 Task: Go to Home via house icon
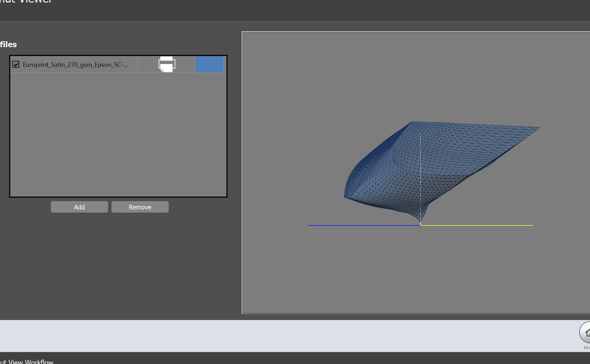point(586,333)
